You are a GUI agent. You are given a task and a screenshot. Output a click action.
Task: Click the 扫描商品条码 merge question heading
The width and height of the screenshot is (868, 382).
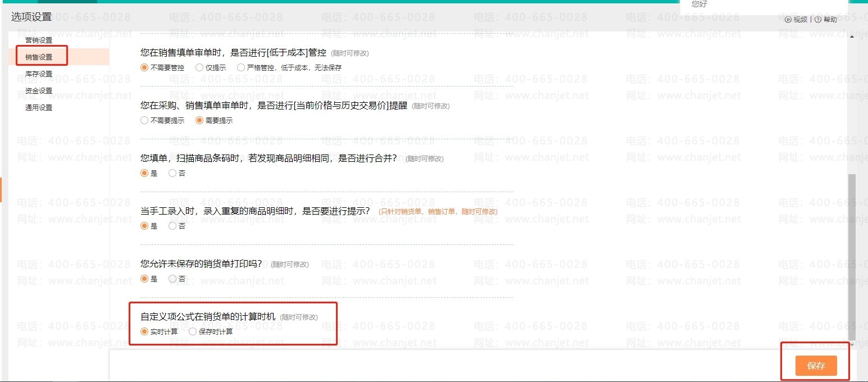pos(269,158)
